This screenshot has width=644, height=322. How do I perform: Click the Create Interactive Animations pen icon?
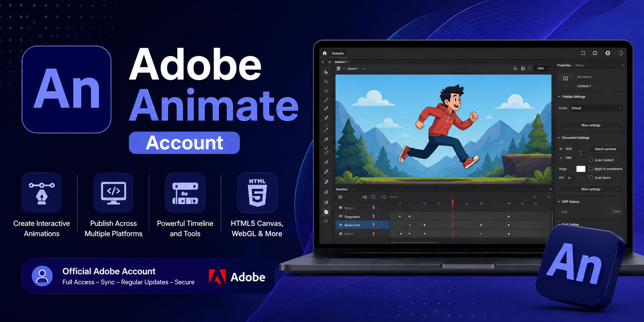click(x=42, y=193)
